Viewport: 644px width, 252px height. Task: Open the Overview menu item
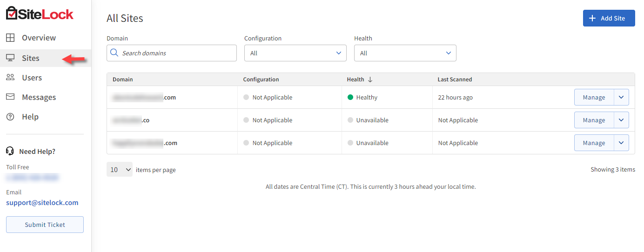click(39, 38)
